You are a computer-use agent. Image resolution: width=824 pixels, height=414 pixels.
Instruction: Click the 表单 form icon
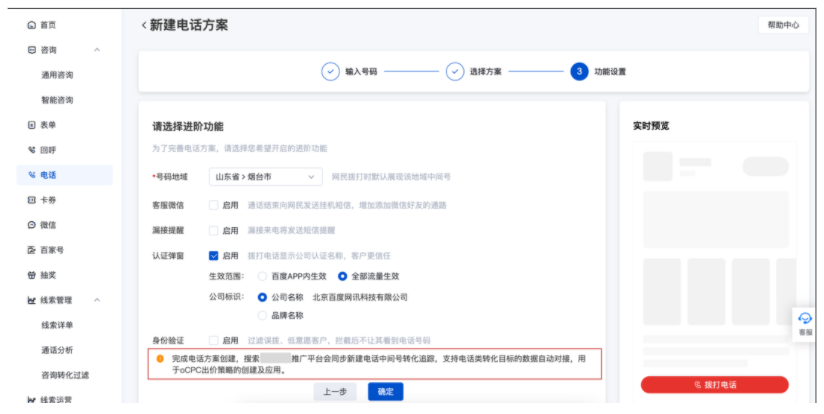tap(32, 125)
